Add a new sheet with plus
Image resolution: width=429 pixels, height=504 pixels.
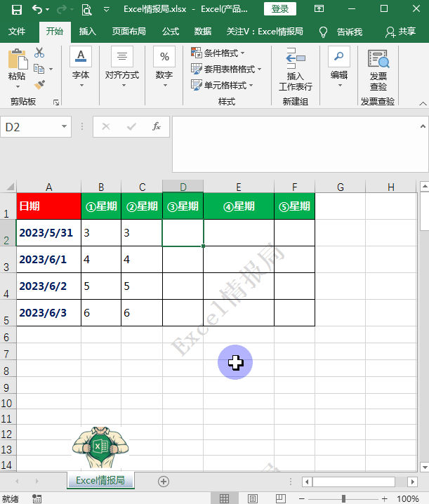[164, 481]
